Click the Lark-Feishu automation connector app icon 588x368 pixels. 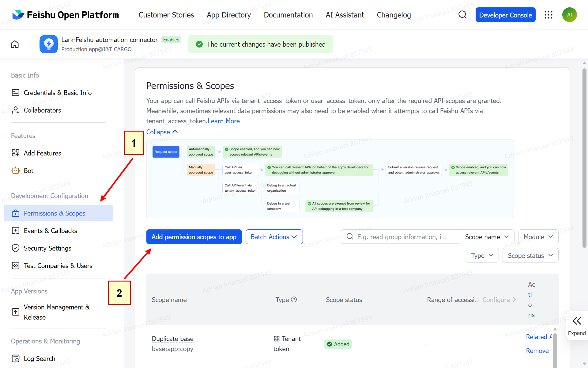(48, 44)
